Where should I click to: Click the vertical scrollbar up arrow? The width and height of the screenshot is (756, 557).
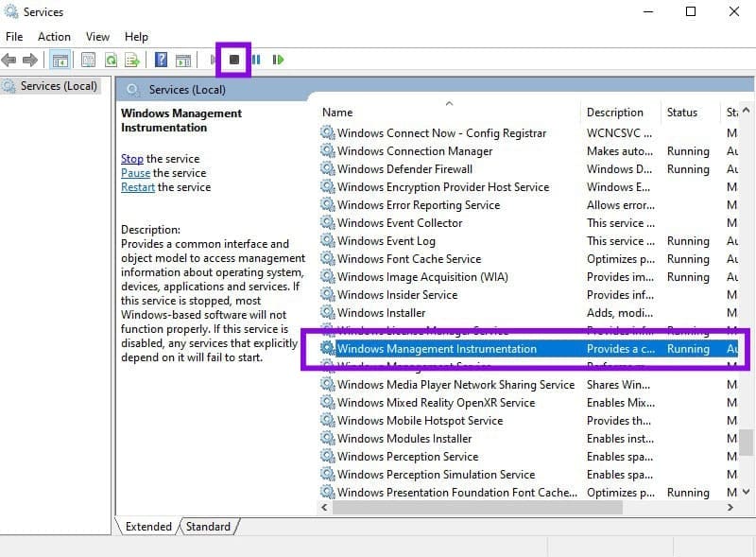coord(746,111)
